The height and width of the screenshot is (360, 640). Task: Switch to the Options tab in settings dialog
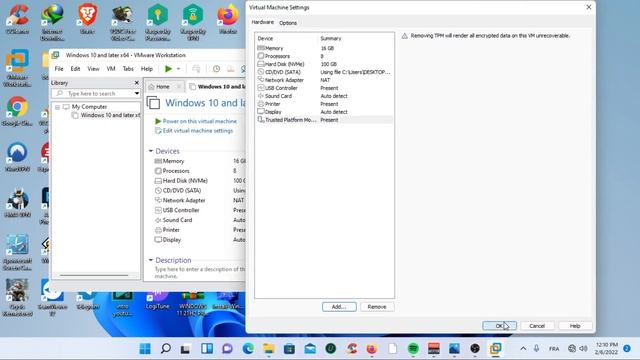click(288, 23)
